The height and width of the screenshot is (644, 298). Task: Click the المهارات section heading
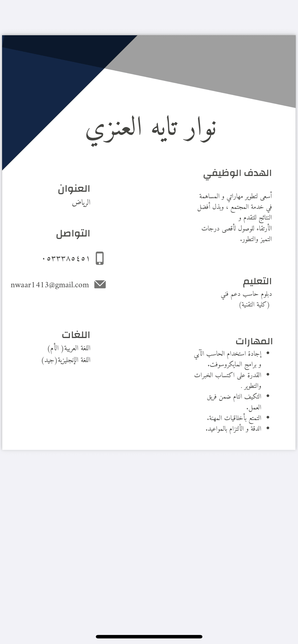(x=254, y=341)
